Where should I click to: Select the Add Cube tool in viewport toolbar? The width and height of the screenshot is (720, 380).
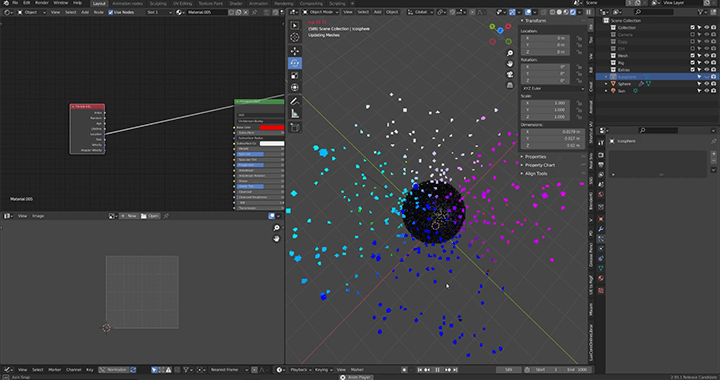[x=295, y=128]
